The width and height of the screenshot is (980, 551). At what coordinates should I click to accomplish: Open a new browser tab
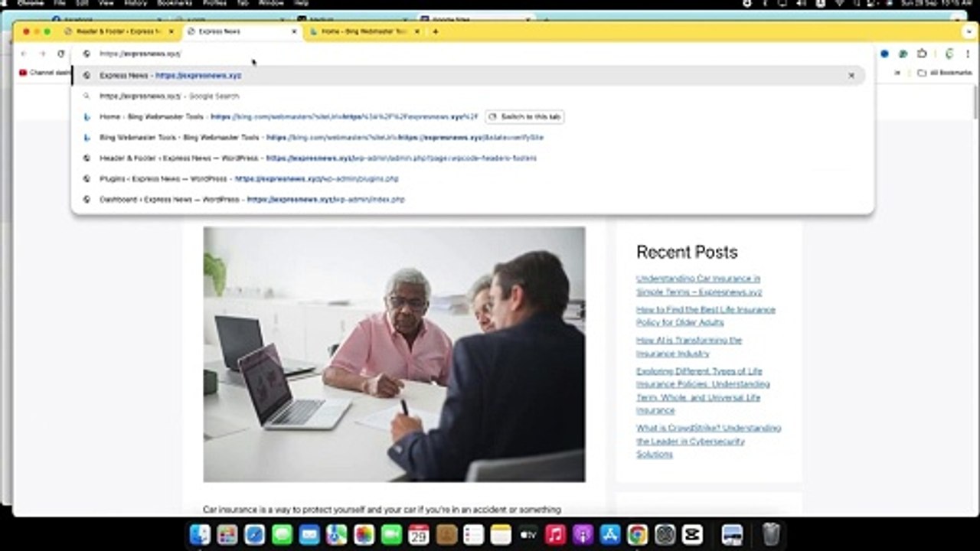[436, 31]
